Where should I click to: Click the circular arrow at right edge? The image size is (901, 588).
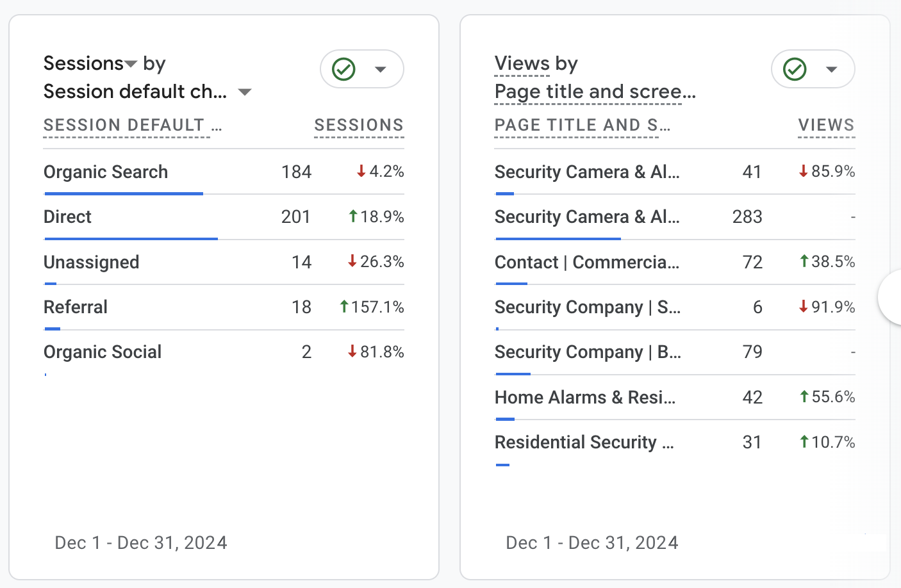click(x=891, y=297)
